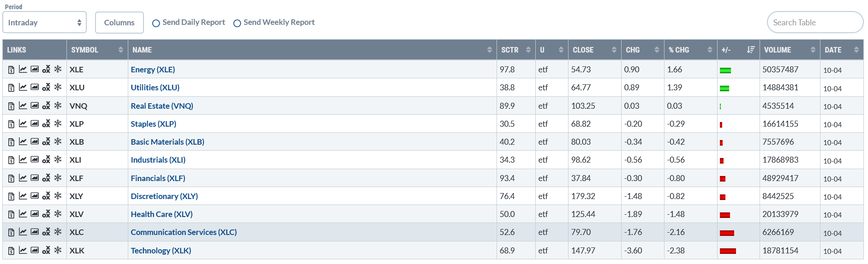The height and width of the screenshot is (264, 868).
Task: Select the Send Daily Report radio button
Action: [x=156, y=23]
